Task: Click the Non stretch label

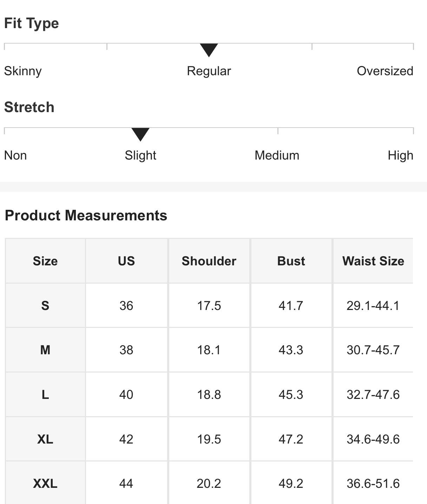Action: click(x=15, y=155)
